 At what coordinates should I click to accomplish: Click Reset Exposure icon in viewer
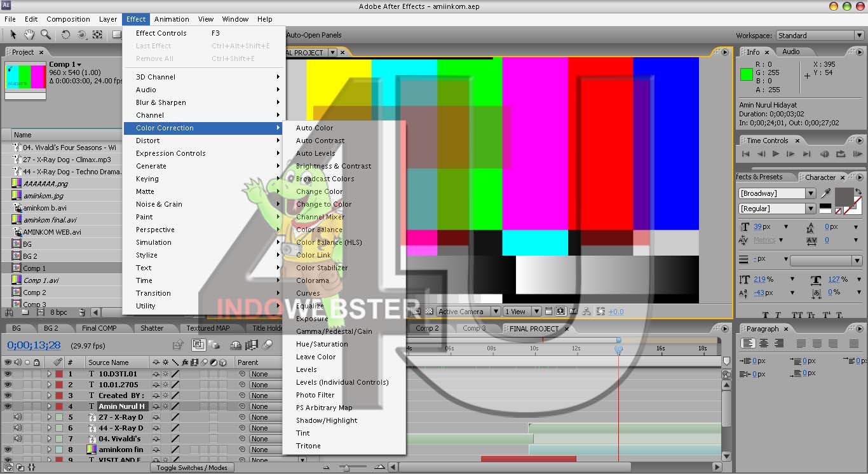click(x=600, y=312)
